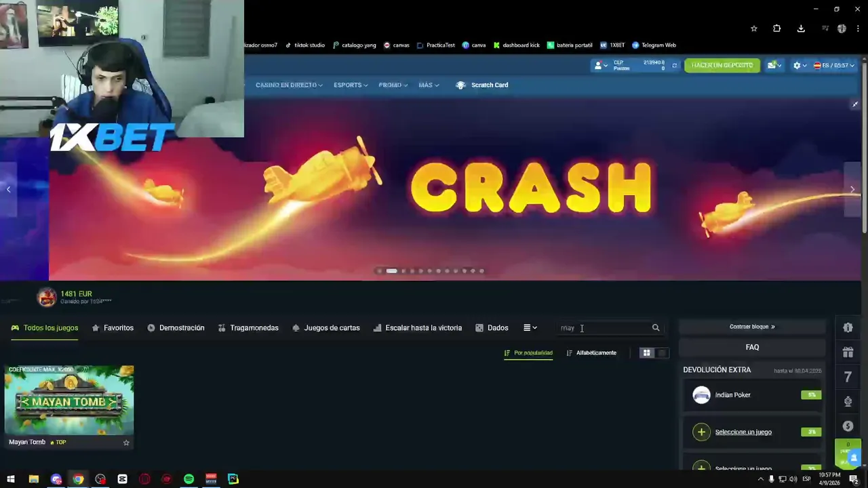This screenshot has width=868, height=488.
Task: Open the settings gear dropdown
Action: click(800, 66)
